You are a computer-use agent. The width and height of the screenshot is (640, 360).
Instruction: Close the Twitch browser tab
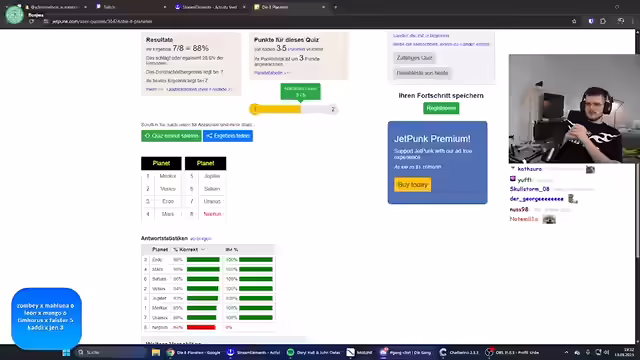[164, 7]
